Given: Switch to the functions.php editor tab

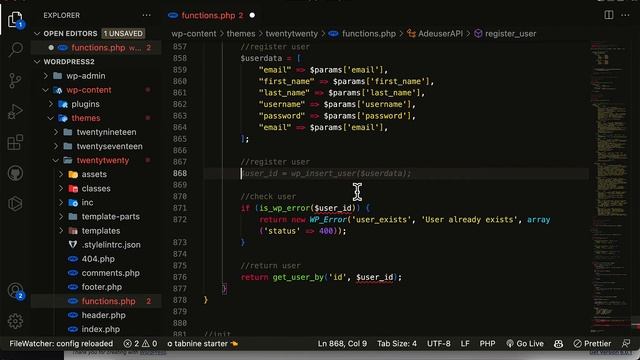Looking at the screenshot, I should click(x=208, y=15).
